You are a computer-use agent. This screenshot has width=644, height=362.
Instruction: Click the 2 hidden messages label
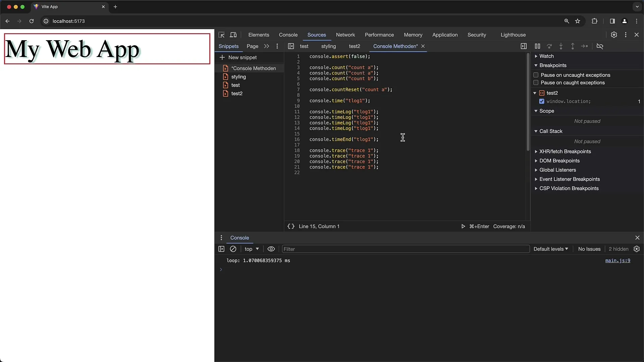tap(619, 249)
